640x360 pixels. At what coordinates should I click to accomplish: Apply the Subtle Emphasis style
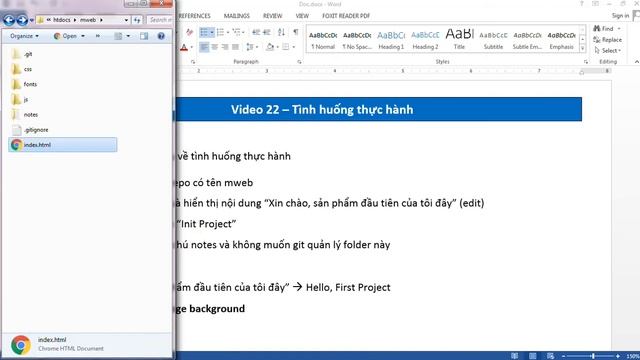tap(527, 40)
